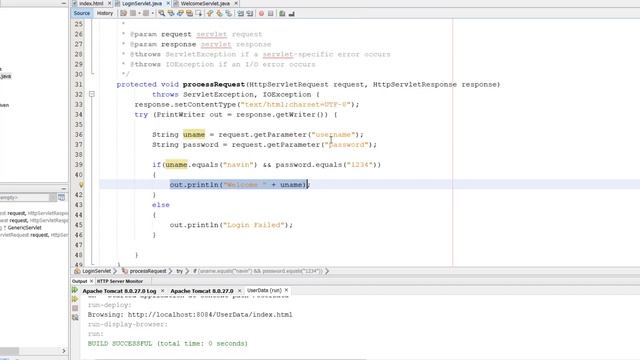Click the Navigator view options icon
Image resolution: width=640 pixels, height=360 pixels.
point(61,198)
